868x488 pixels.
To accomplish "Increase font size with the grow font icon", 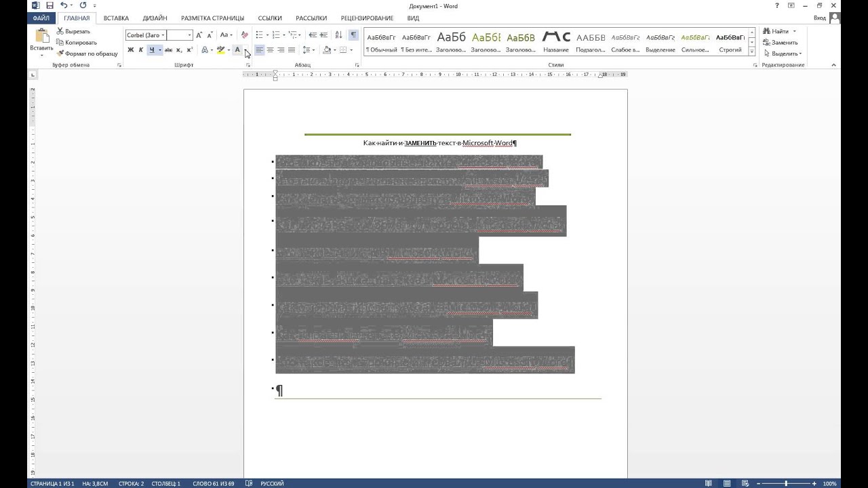I will click(199, 35).
